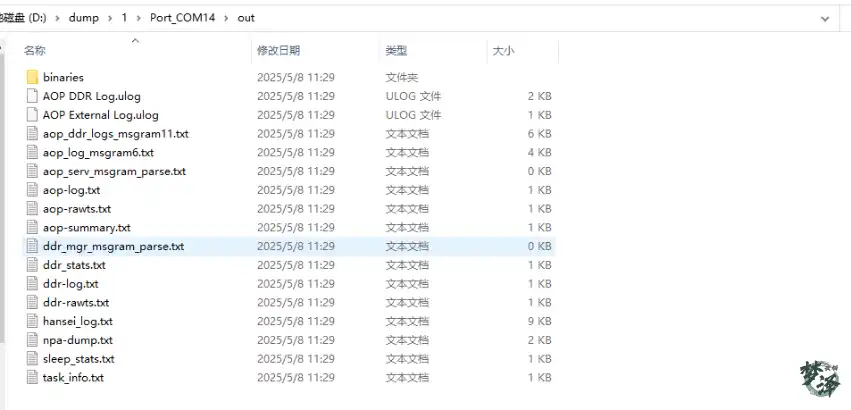Select the AOP DDR Log.ulog file icon

32,96
